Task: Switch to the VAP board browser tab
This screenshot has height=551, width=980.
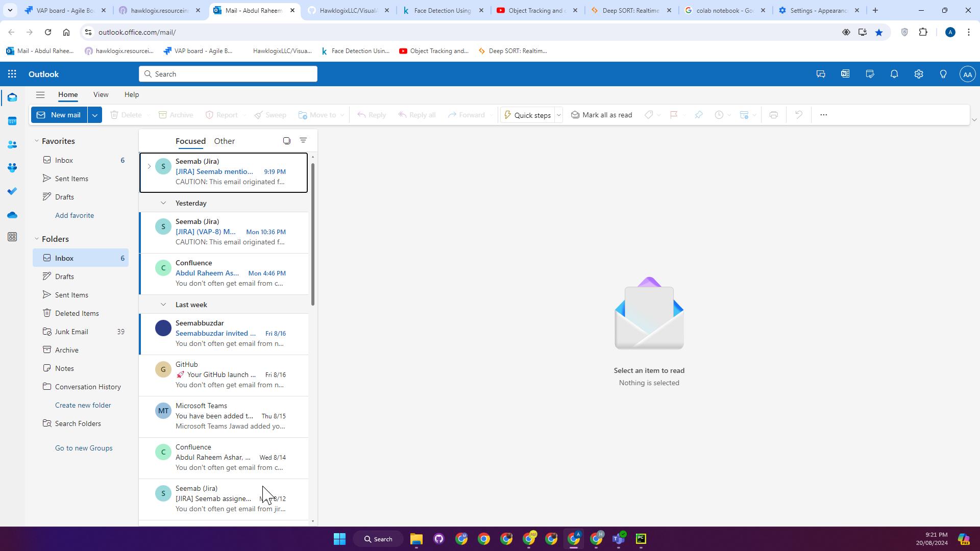Action: pyautogui.click(x=65, y=10)
